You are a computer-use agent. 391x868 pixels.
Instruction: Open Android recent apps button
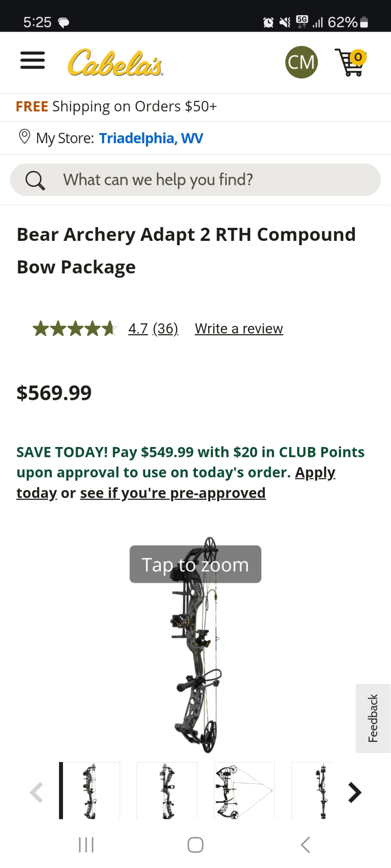pos(86,845)
